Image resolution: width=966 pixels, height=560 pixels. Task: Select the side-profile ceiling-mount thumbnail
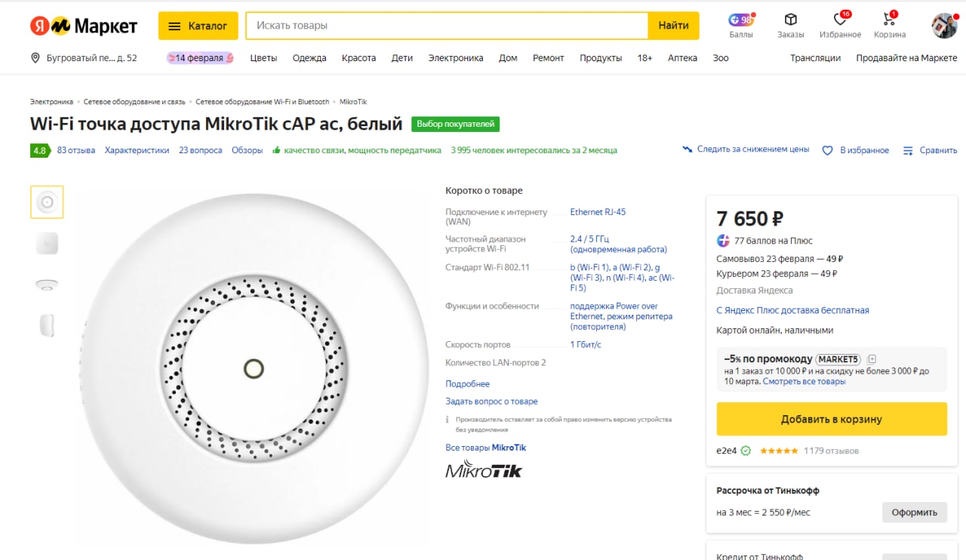pyautogui.click(x=47, y=285)
